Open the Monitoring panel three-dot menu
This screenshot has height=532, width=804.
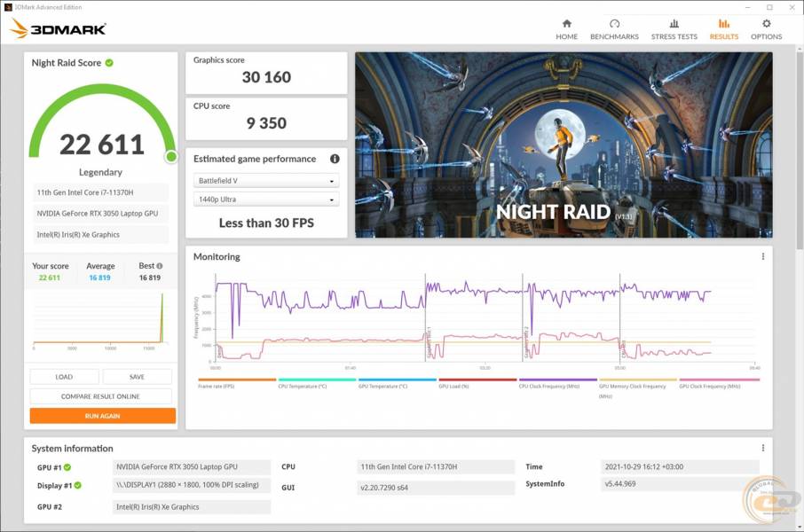pos(763,256)
